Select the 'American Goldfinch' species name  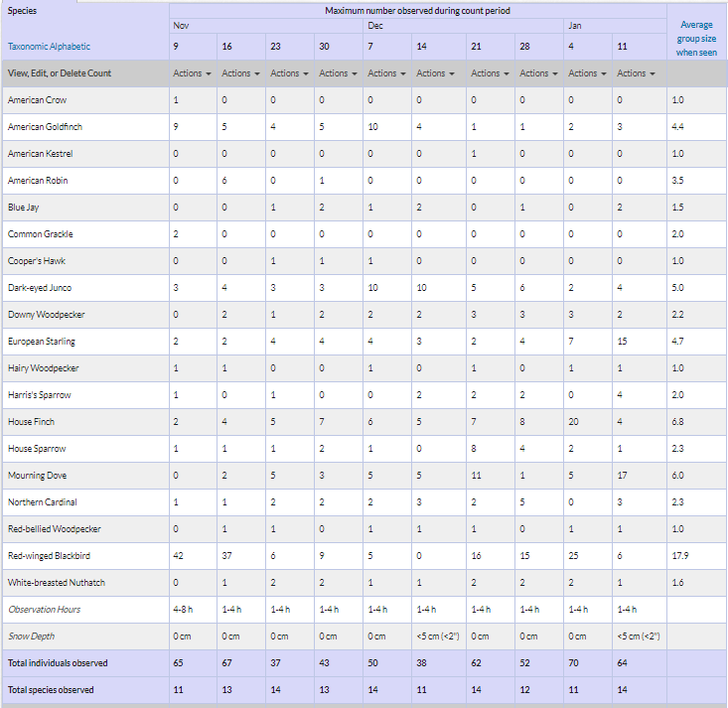[45, 127]
